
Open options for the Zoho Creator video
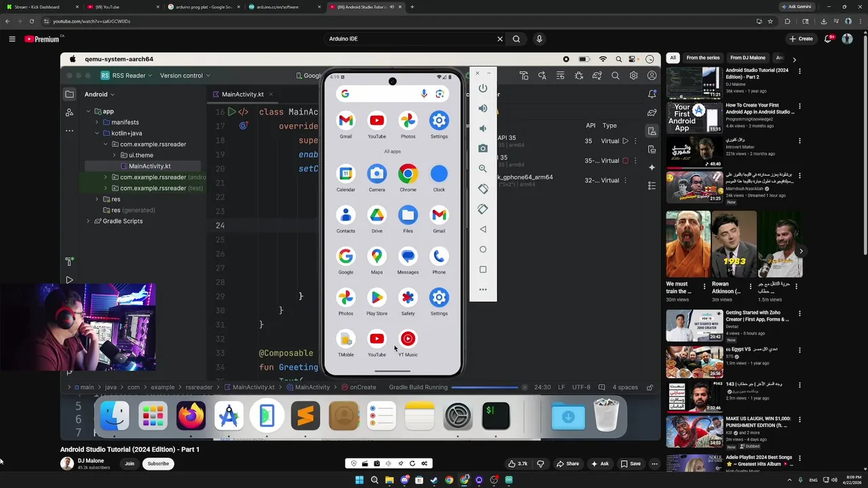(x=800, y=314)
